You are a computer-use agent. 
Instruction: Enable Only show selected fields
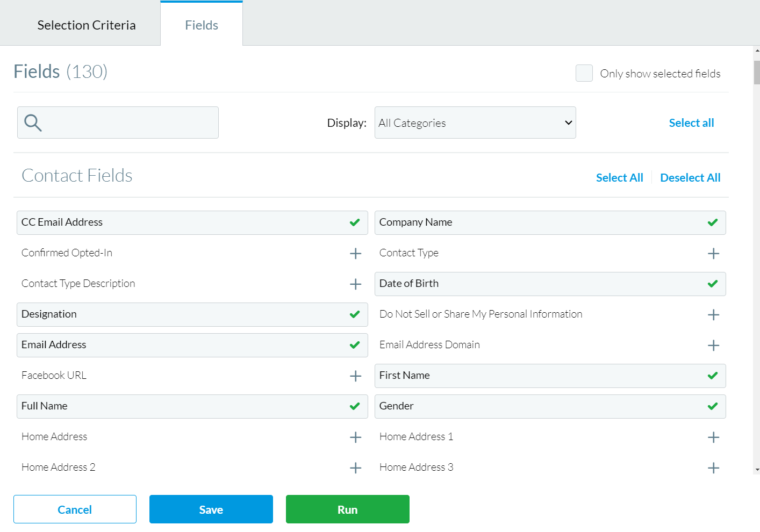click(584, 73)
